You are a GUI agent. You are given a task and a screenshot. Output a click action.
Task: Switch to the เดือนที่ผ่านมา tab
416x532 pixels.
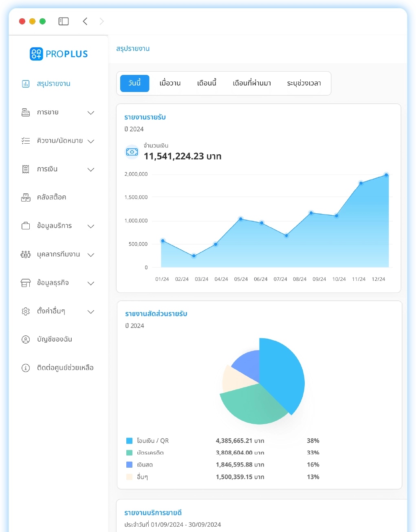(x=251, y=83)
